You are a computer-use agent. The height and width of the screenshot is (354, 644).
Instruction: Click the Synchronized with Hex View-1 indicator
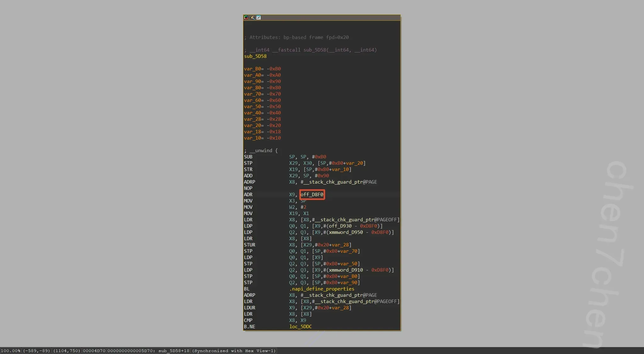click(234, 351)
